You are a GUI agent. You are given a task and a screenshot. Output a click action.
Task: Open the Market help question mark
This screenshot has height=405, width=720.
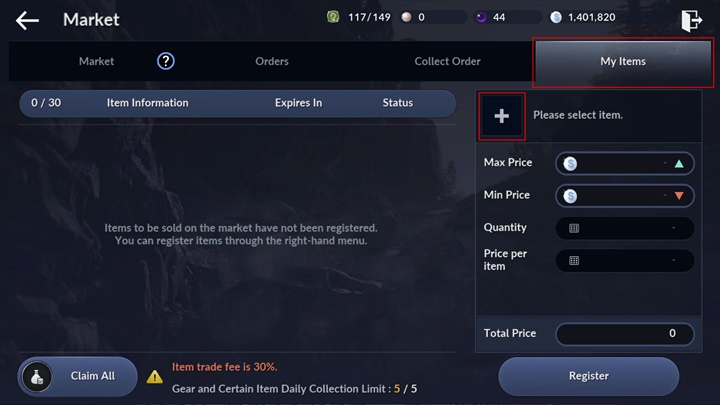tap(166, 61)
